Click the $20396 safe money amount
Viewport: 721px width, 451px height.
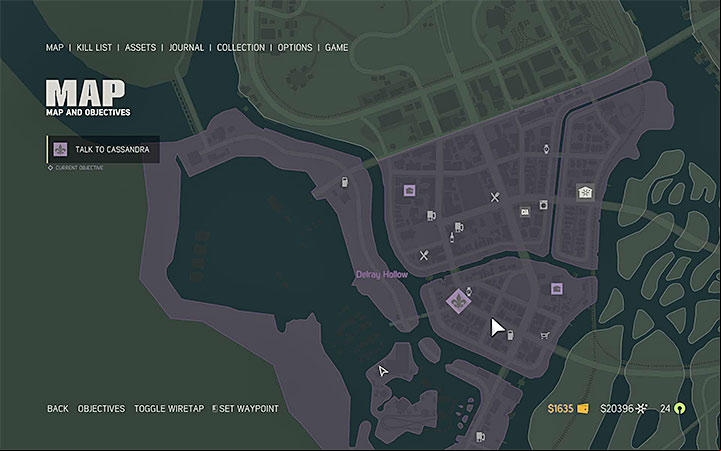617,409
